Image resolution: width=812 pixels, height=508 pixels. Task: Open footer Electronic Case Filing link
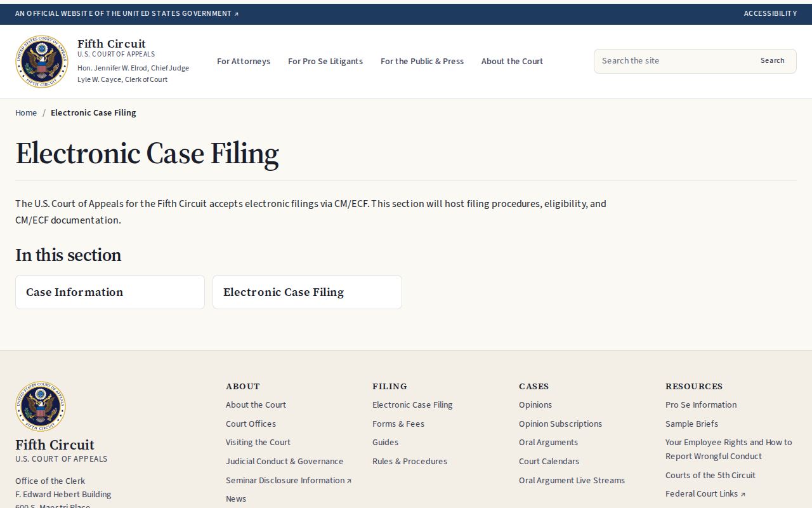pyautogui.click(x=412, y=404)
